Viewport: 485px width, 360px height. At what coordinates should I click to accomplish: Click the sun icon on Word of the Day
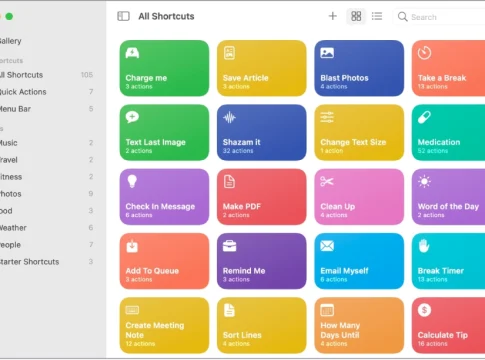424,181
